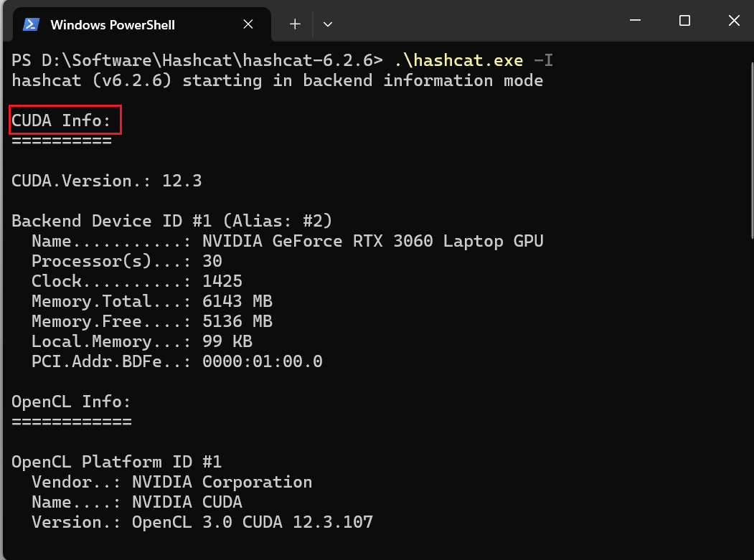Image resolution: width=754 pixels, height=560 pixels.
Task: Click the 'Processor(s)...: 30' line
Action: click(127, 261)
